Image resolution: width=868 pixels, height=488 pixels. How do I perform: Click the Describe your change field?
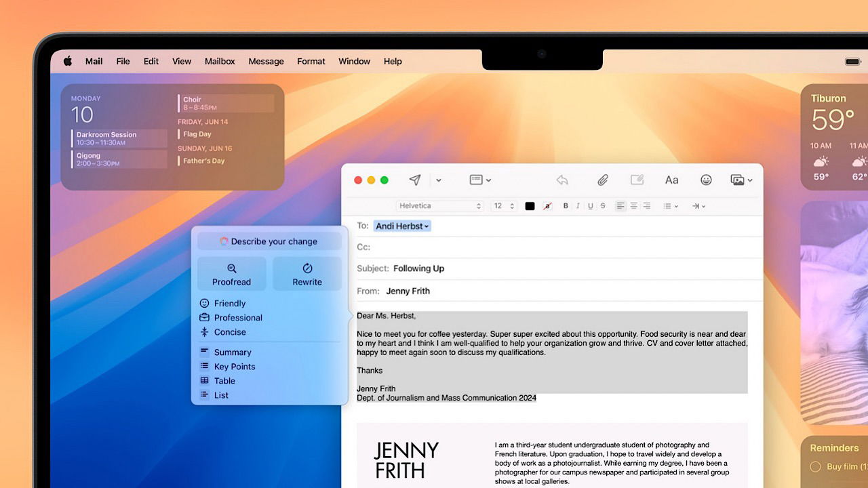[x=269, y=241]
